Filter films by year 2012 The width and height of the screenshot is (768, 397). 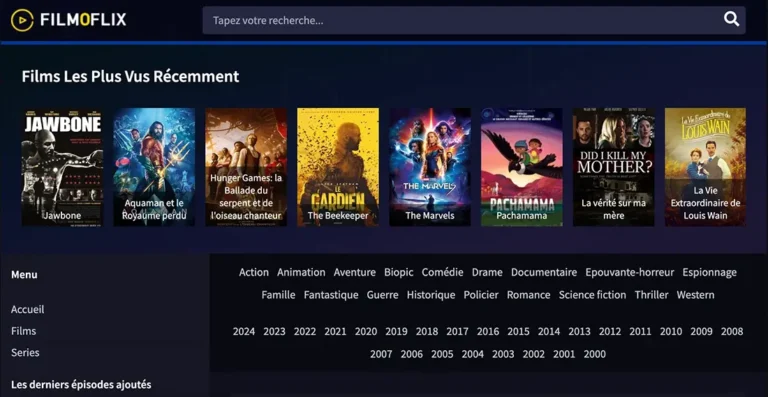pyautogui.click(x=610, y=331)
